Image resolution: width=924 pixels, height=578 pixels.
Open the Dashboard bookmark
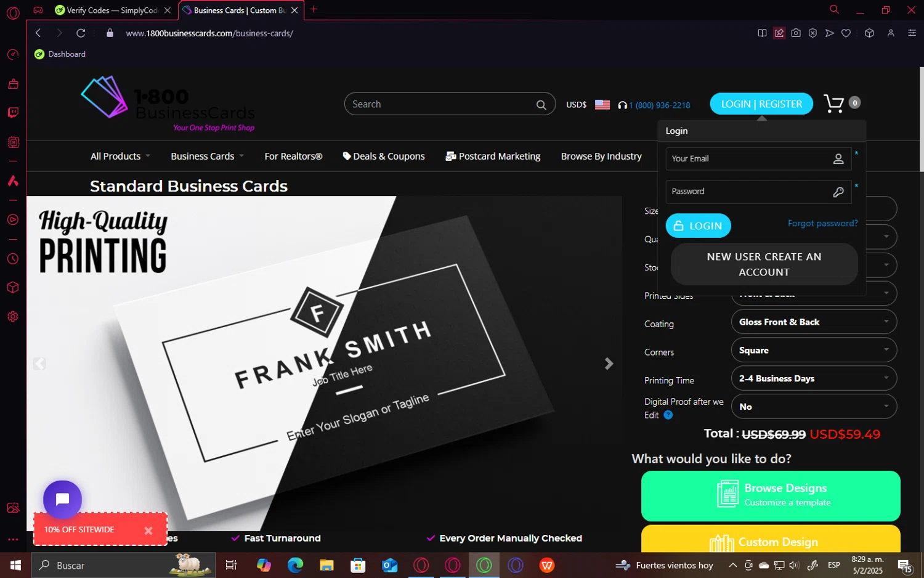[x=60, y=54]
